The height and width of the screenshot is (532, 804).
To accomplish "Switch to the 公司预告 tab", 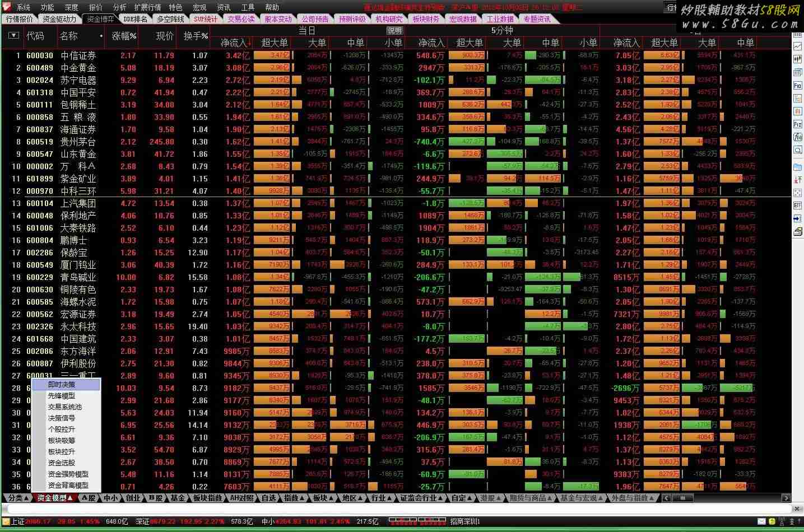I will click(315, 19).
